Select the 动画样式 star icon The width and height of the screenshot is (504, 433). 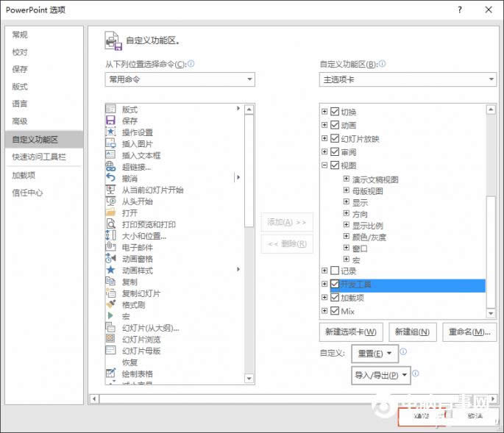(111, 270)
